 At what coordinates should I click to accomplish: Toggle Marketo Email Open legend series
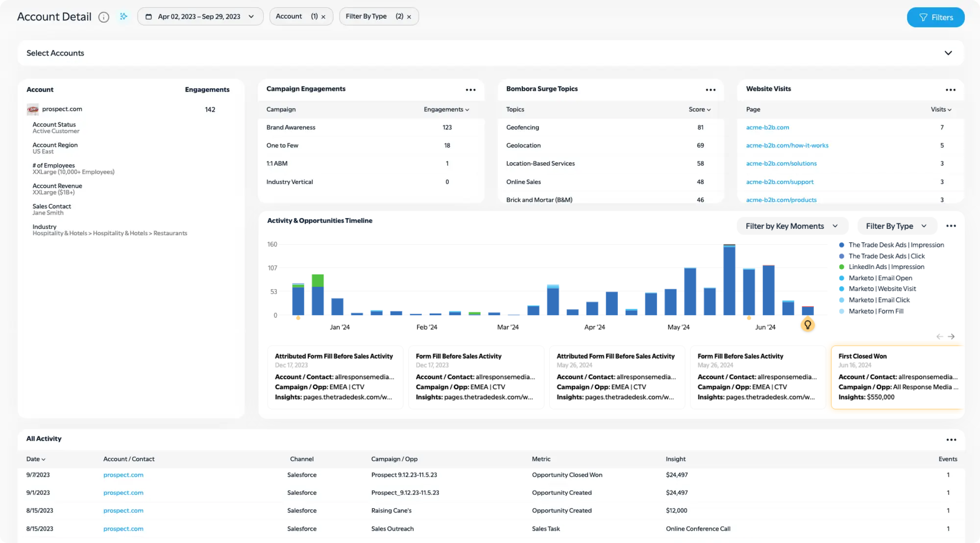(x=880, y=278)
